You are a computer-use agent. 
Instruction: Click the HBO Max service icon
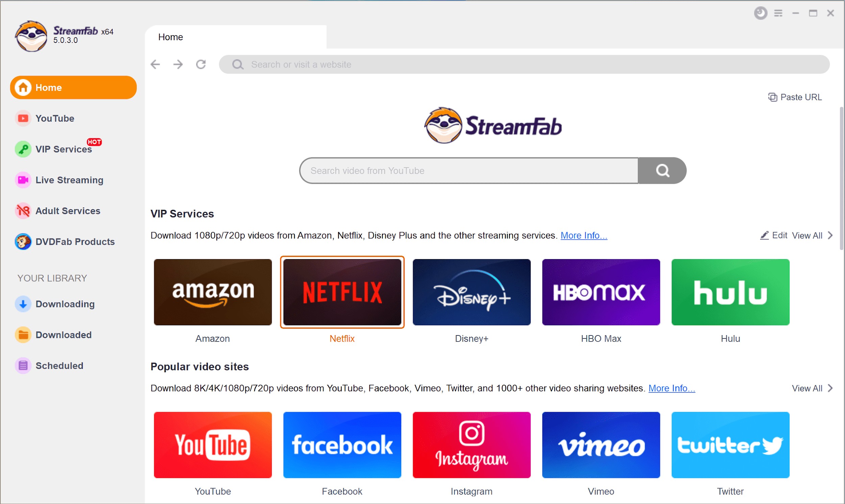point(600,292)
